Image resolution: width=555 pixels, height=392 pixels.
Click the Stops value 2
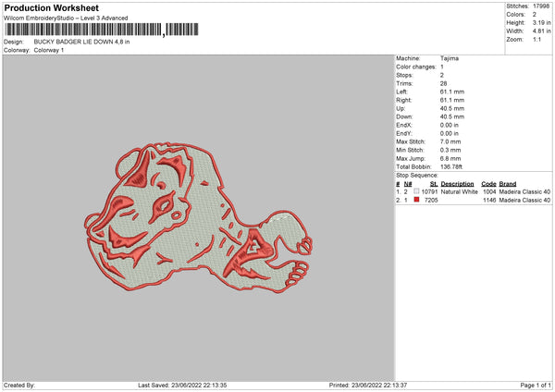coord(442,76)
